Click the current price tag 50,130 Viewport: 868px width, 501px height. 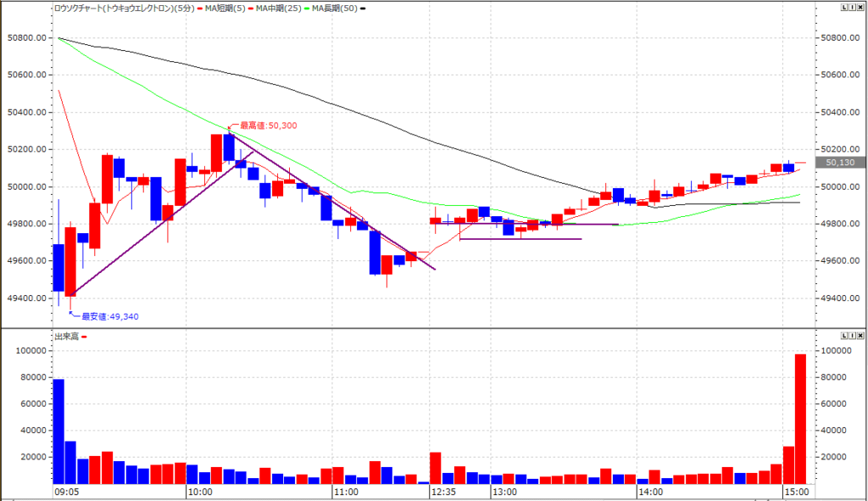point(834,162)
